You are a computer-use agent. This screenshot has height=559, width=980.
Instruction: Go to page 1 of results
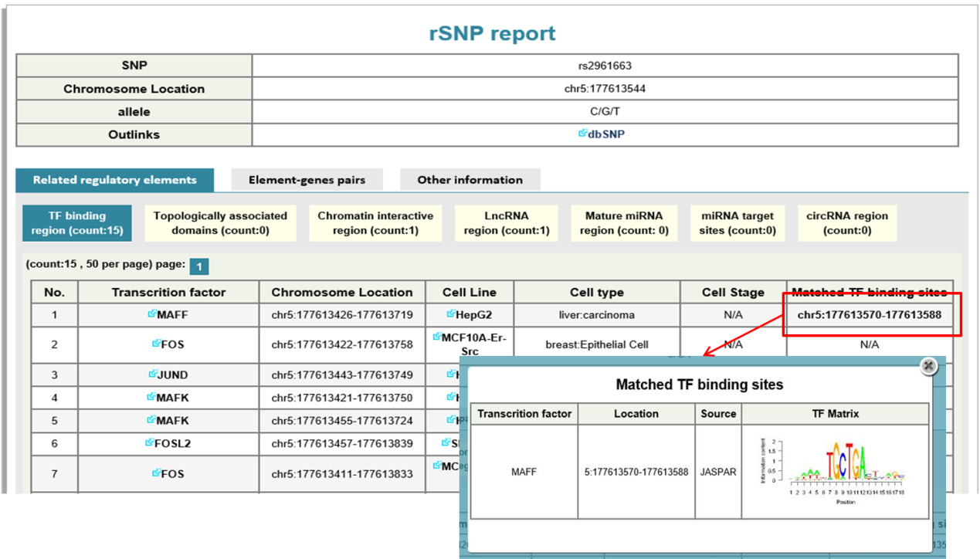198,266
